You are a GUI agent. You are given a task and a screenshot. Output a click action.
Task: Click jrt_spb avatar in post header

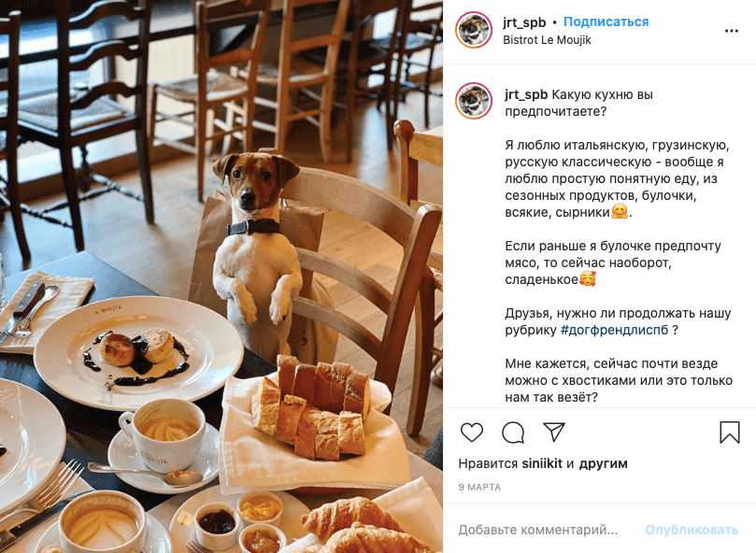tap(474, 31)
